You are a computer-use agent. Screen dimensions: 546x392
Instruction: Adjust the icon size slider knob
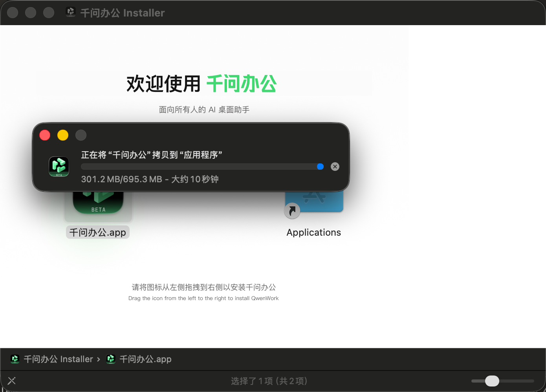click(492, 381)
